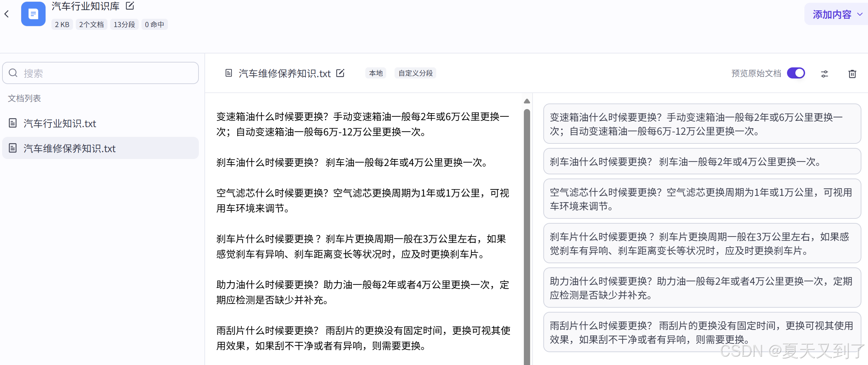
Task: Click the document icon in the file header
Action: pyautogui.click(x=229, y=73)
